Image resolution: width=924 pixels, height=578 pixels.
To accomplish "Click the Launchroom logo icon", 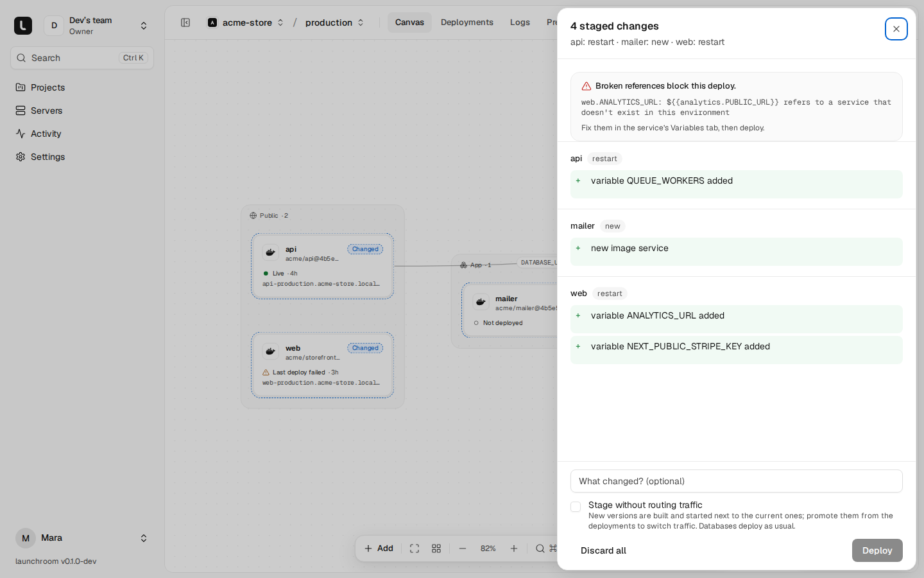I will coord(23,26).
